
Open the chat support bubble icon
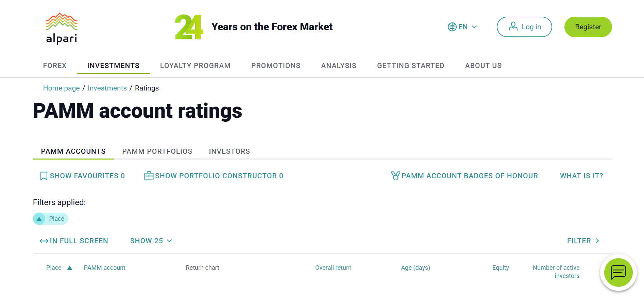point(618,272)
